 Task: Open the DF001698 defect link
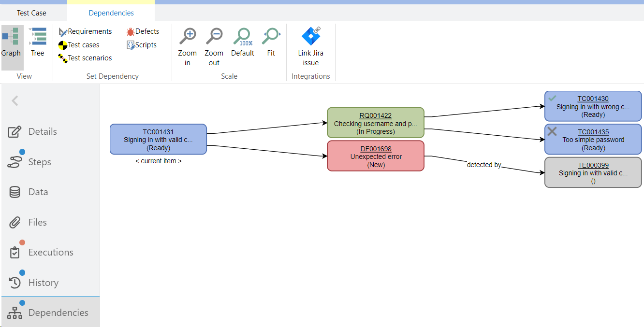click(376, 149)
